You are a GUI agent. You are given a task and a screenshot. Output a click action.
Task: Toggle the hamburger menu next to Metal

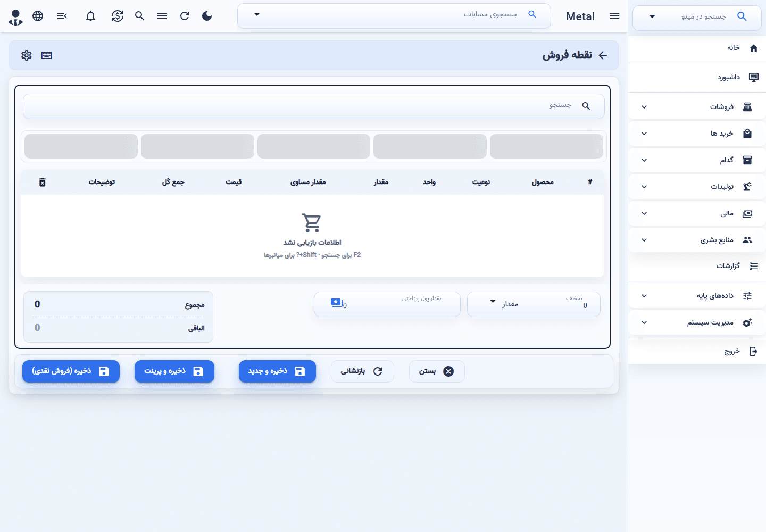(614, 16)
